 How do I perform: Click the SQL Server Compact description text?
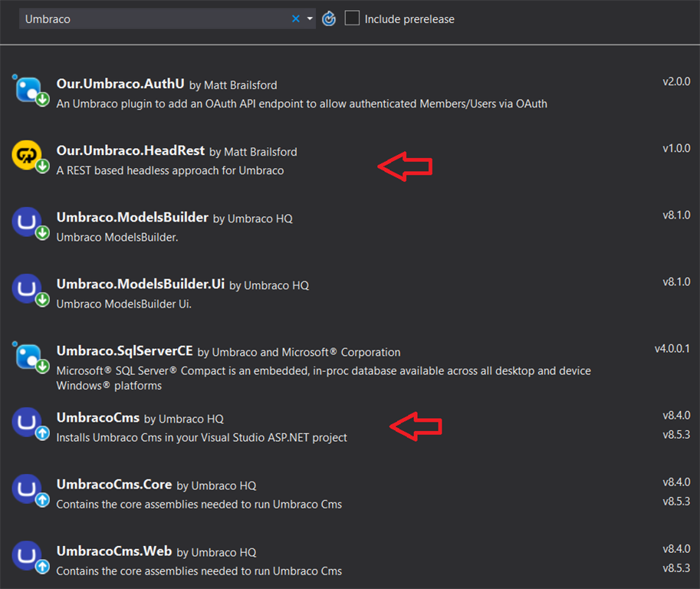coord(324,378)
